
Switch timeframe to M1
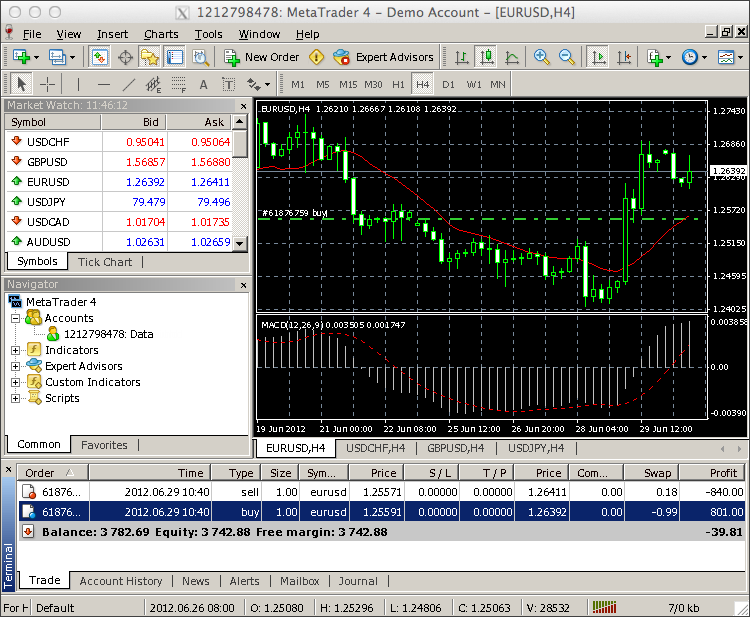(x=298, y=85)
